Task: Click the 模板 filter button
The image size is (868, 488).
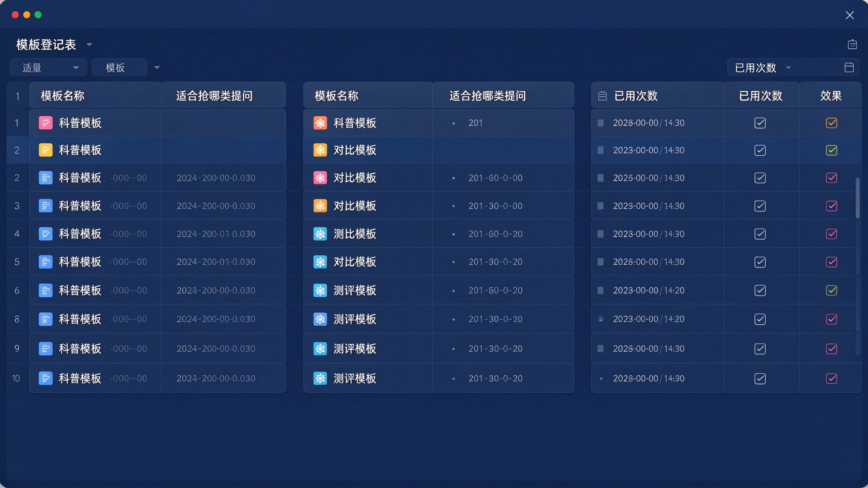Action: pyautogui.click(x=119, y=67)
